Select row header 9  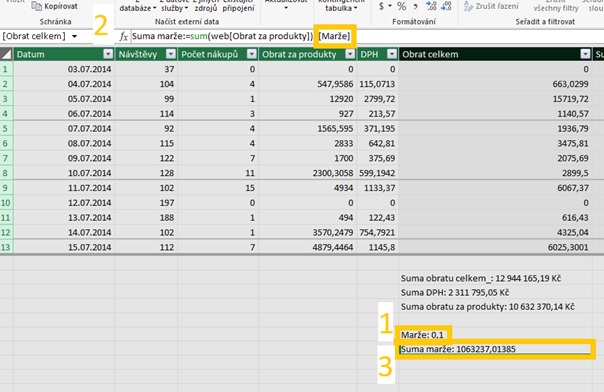click(7, 188)
